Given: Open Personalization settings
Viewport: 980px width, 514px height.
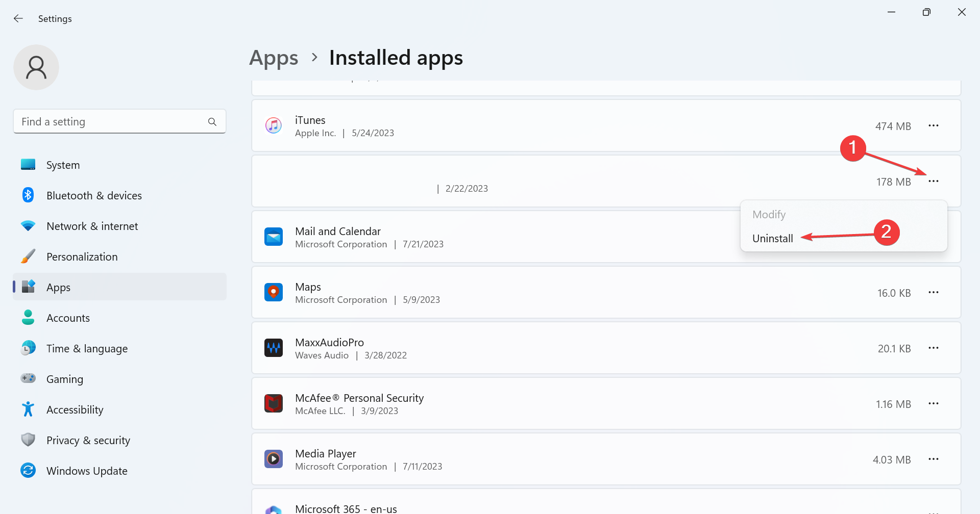Looking at the screenshot, I should coord(119,257).
